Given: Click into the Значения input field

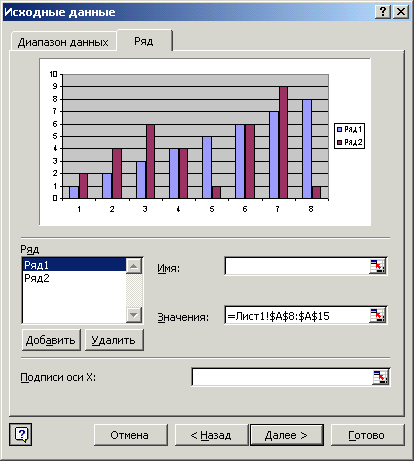Looking at the screenshot, I should click(297, 315).
